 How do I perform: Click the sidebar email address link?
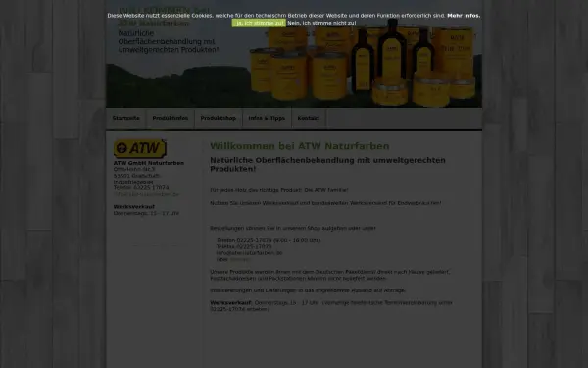pos(146,194)
